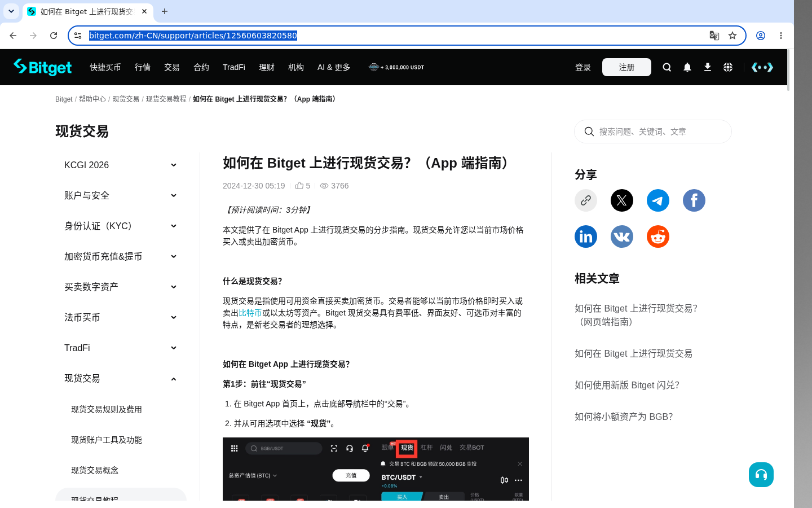Open 快捷买币 menu
Viewport: 812px width, 508px height.
coord(105,67)
